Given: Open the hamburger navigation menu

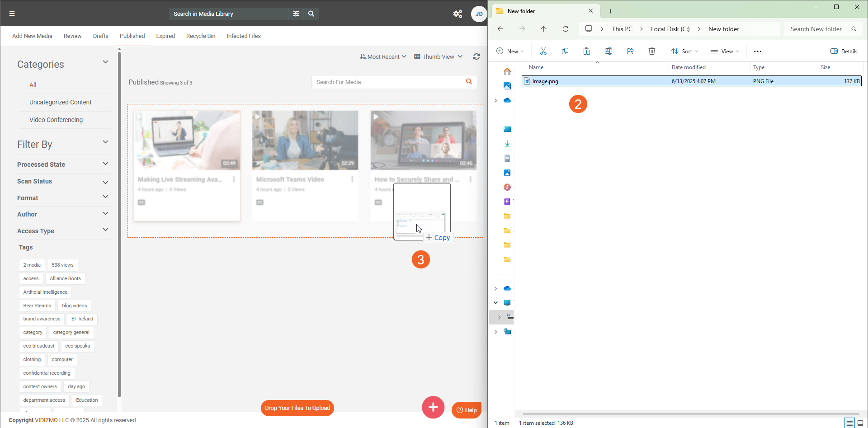Looking at the screenshot, I should [x=12, y=14].
